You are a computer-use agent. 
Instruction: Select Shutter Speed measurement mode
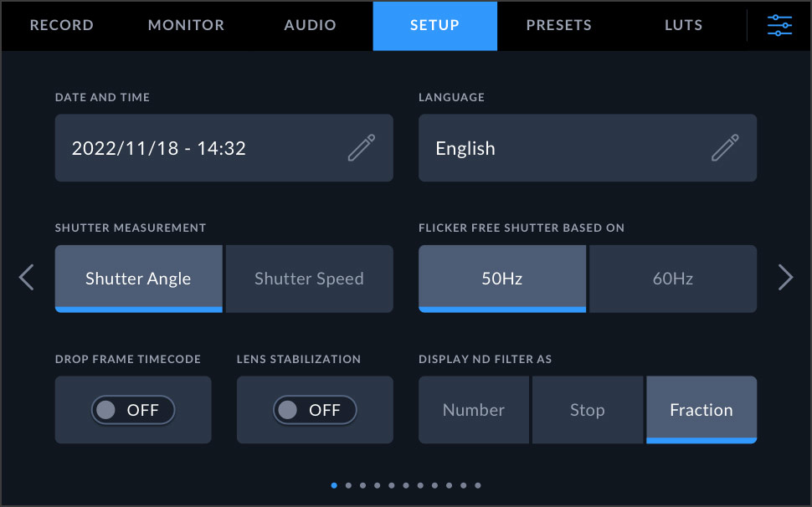tap(309, 279)
